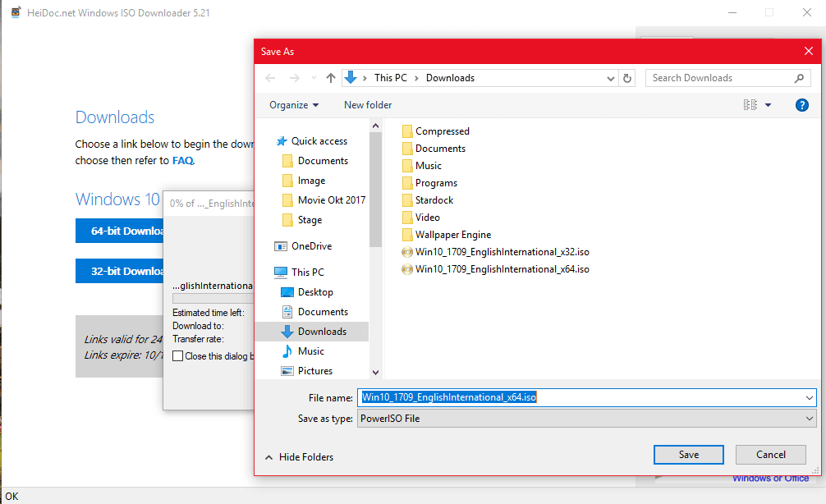Viewport: 826px width, 504px height.
Task: Click the Search Downloads field
Action: point(727,78)
